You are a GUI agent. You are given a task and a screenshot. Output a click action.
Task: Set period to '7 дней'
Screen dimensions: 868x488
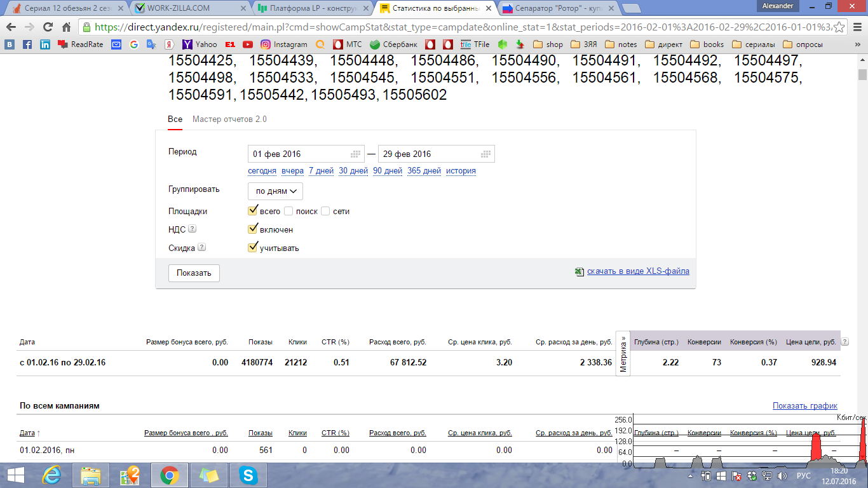tap(321, 171)
